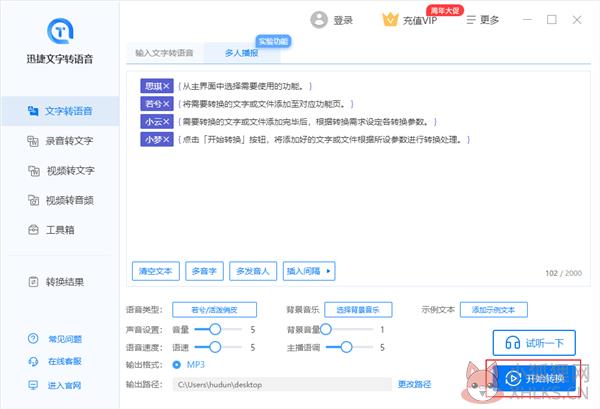The image size is (600, 409).
Task: Click the 进入官网 monitor icon
Action: (33, 385)
